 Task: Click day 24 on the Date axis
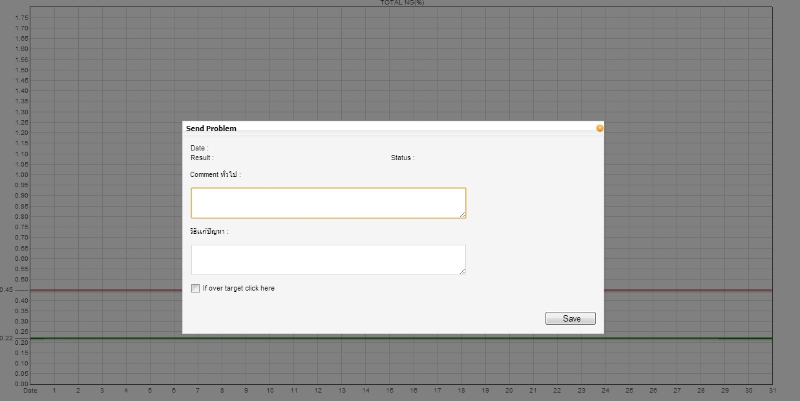tap(605, 391)
